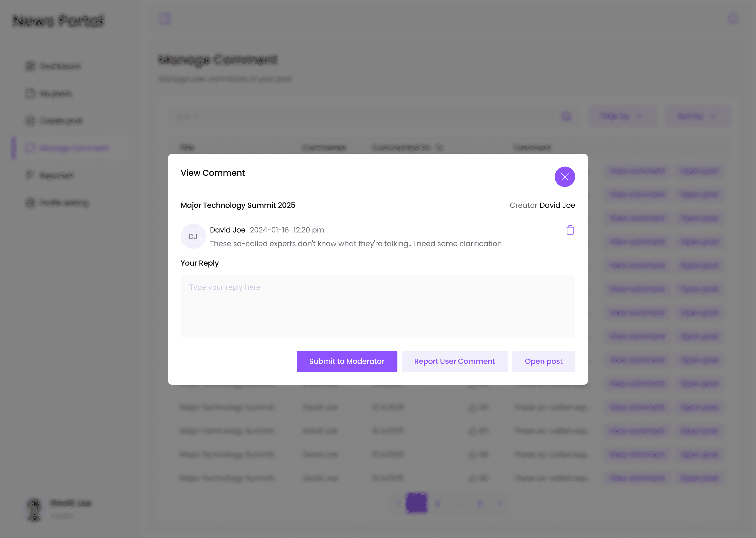Close the View Comment dialog
756x538 pixels.
[x=564, y=177]
